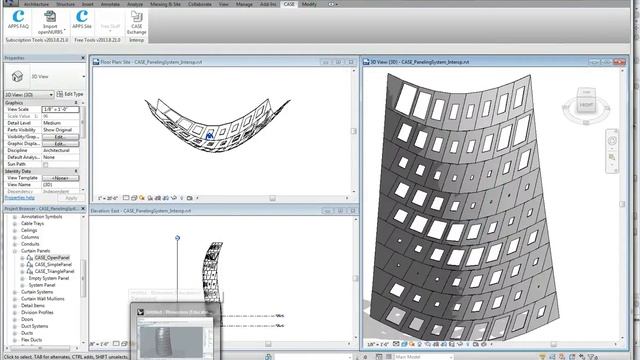Click the View Name {3D} field

point(60,184)
